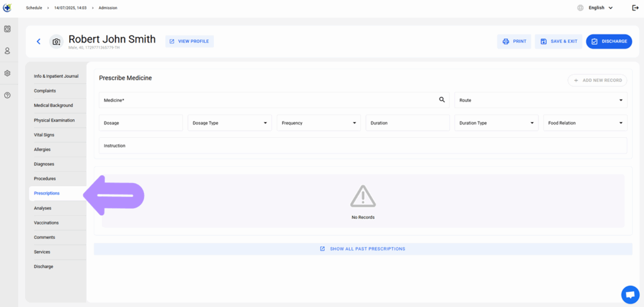Click the Prescribe Medicine heading

126,77
